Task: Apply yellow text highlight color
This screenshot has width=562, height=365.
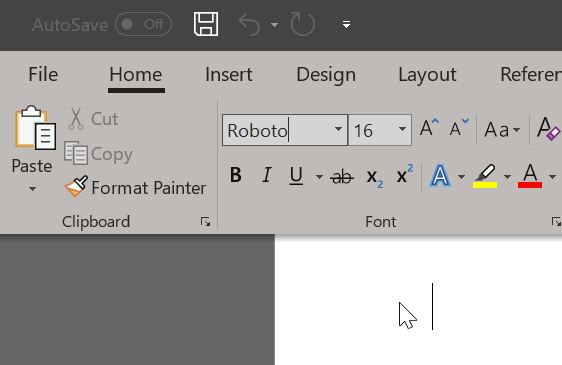Action: tap(485, 176)
